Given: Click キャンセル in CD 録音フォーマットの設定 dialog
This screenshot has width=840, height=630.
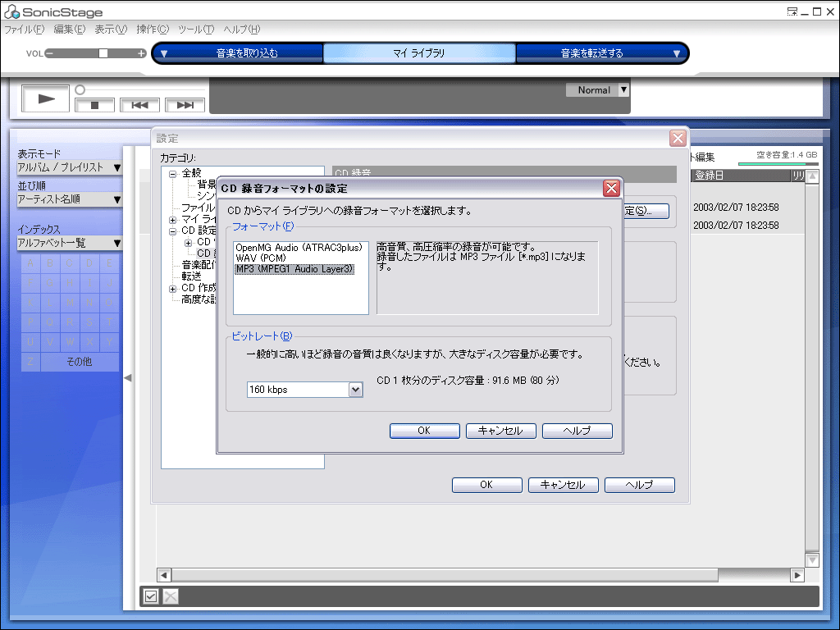Looking at the screenshot, I should tap(501, 431).
